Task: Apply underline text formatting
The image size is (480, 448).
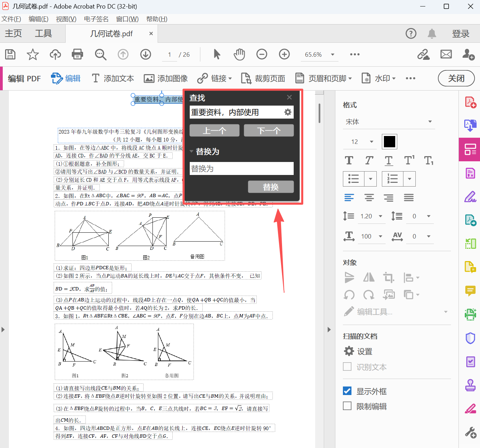Action: point(389,160)
